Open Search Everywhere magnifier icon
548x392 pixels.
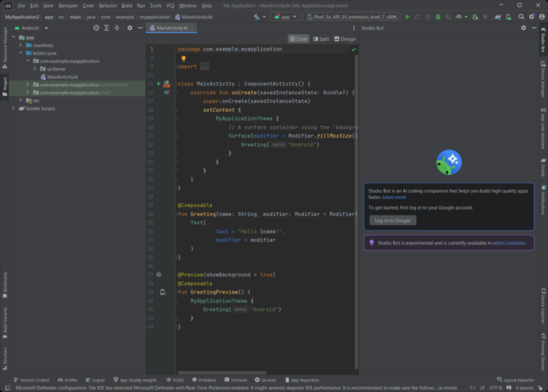tap(521, 17)
